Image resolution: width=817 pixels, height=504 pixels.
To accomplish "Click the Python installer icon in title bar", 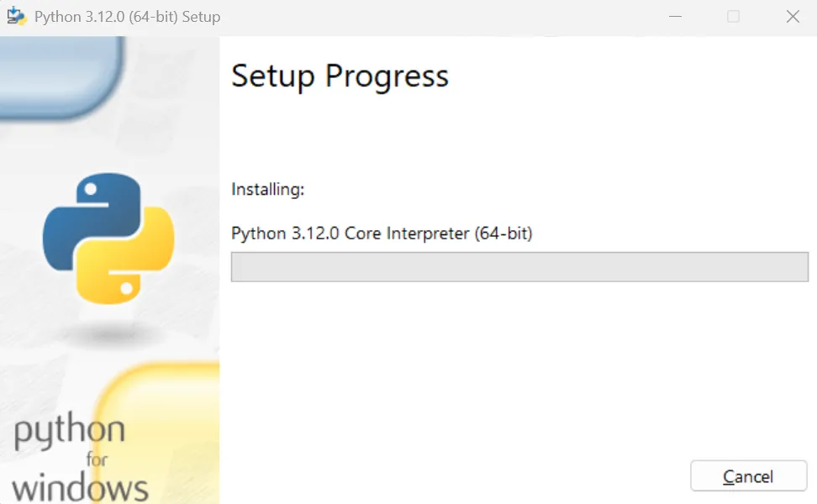I will click(17, 17).
